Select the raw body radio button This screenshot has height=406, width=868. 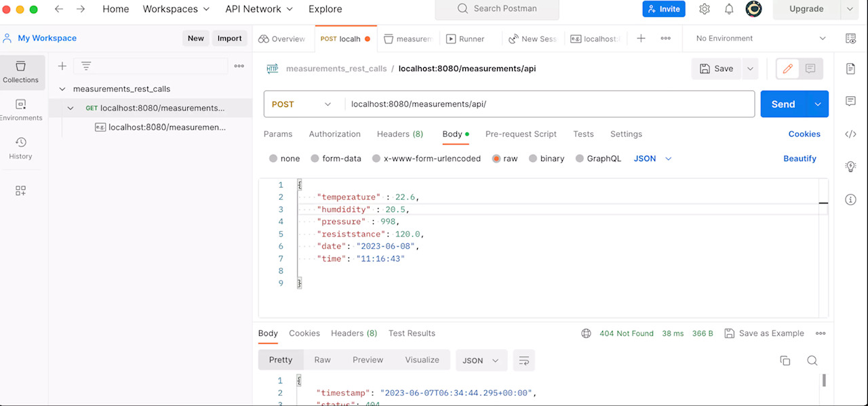[496, 159]
